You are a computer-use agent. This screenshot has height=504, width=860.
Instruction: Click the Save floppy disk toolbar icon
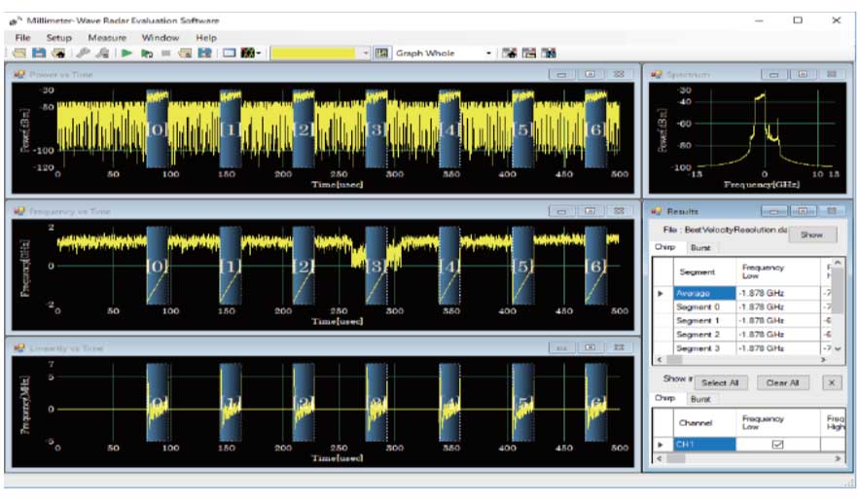pos(39,54)
